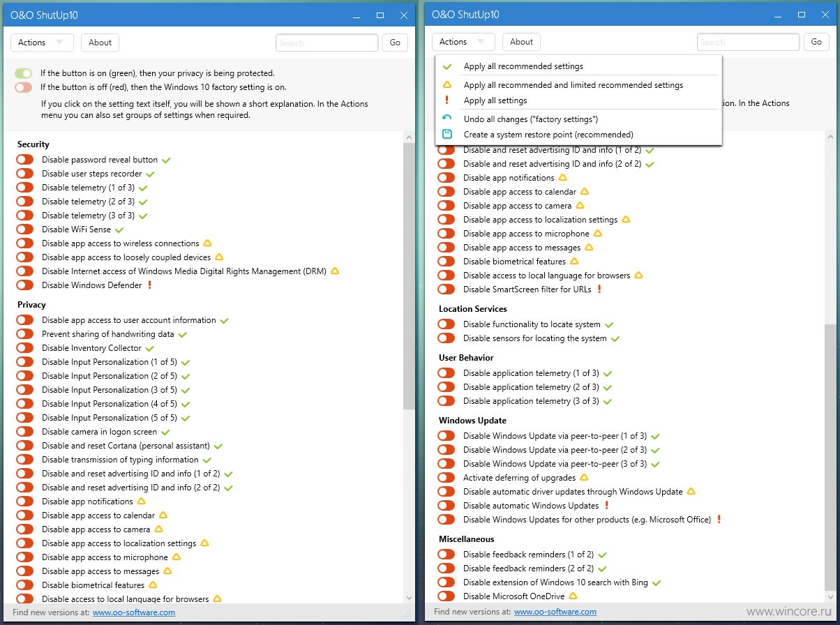This screenshot has height=625, width=840.
Task: Collapse the Actions dropdown in the right window
Action: coord(463,42)
